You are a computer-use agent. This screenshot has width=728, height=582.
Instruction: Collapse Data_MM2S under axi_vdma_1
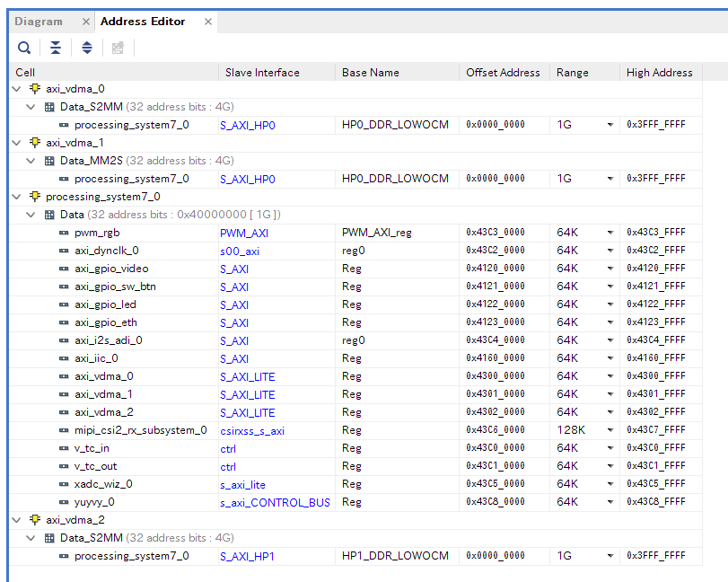[x=31, y=161]
